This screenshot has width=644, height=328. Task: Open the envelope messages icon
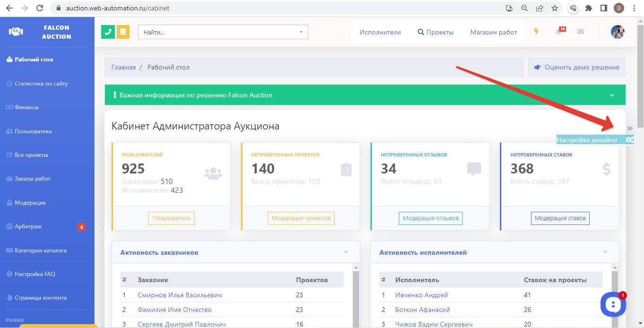pyautogui.click(x=581, y=32)
